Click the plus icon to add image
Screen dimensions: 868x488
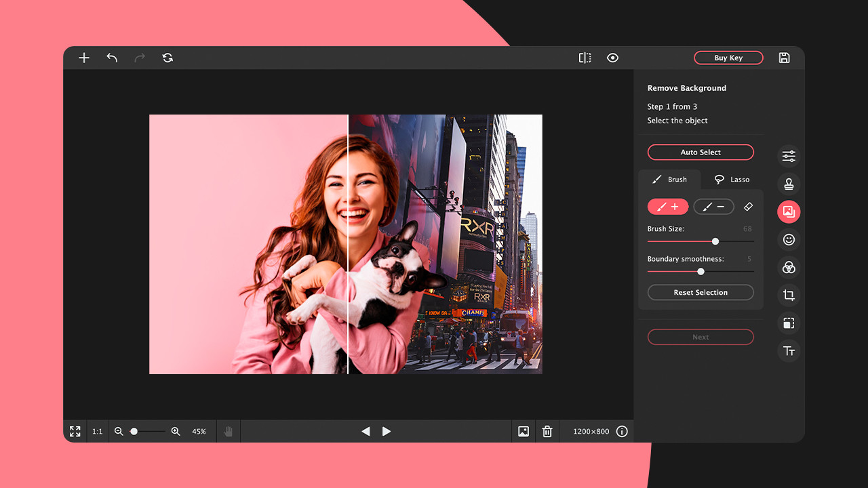coord(84,58)
